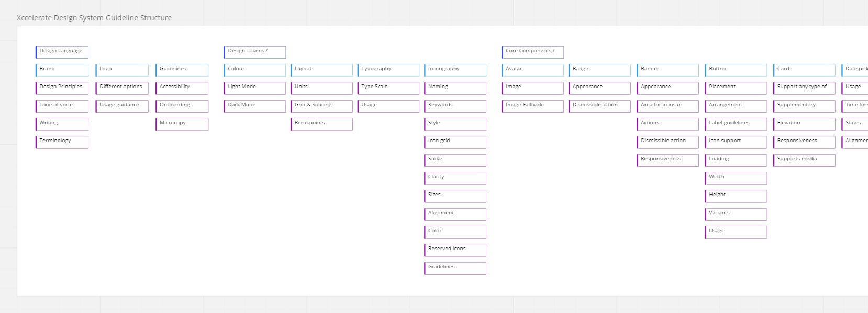Select the Actions card
This screenshot has height=313, width=868.
click(x=667, y=124)
